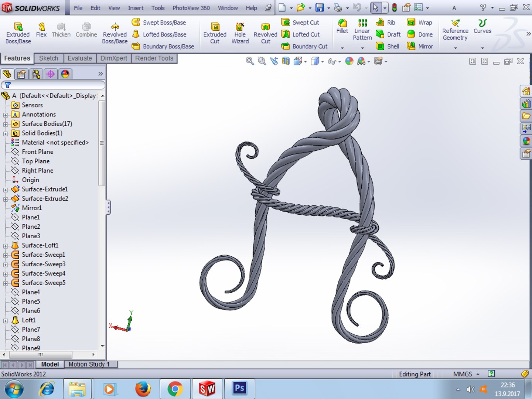Open the ConfigurationManager tab icon
The image size is (532, 399).
tap(36, 74)
